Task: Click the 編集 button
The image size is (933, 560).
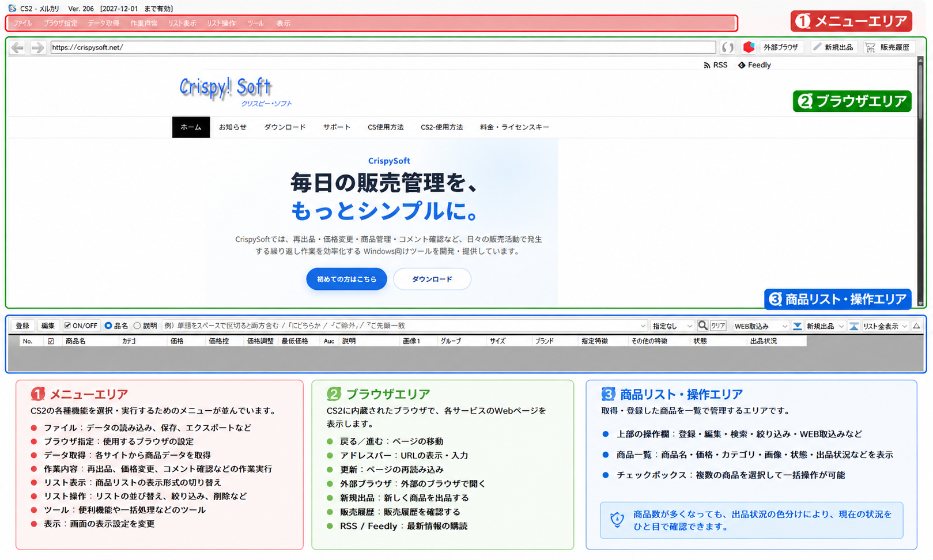Action: click(x=48, y=326)
